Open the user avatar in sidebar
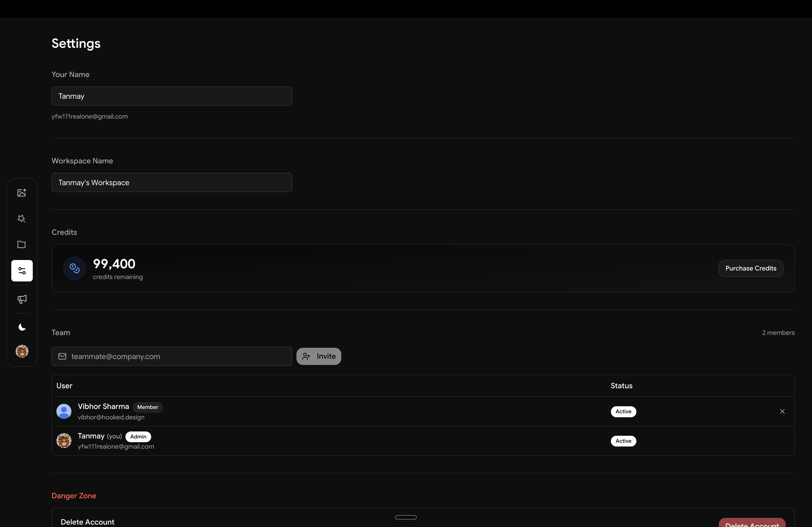The image size is (812, 527). 22,351
